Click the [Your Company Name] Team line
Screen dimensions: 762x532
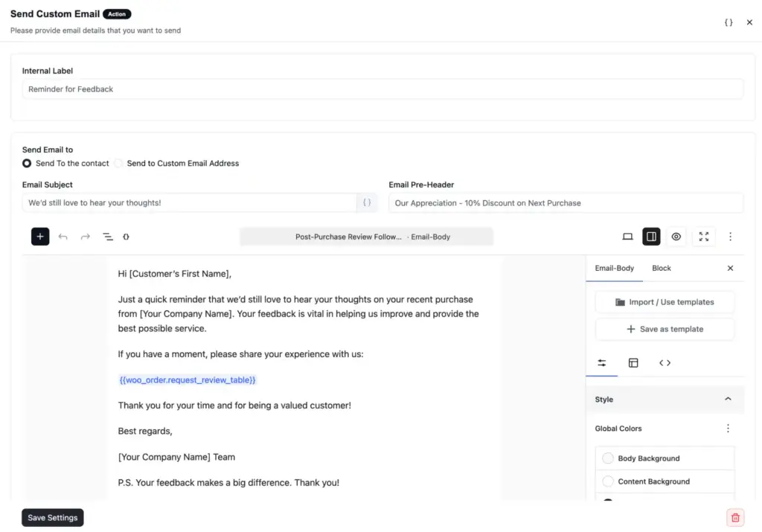[x=176, y=457]
